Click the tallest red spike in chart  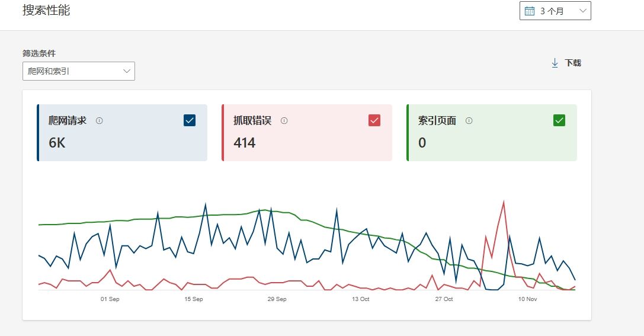(x=504, y=203)
